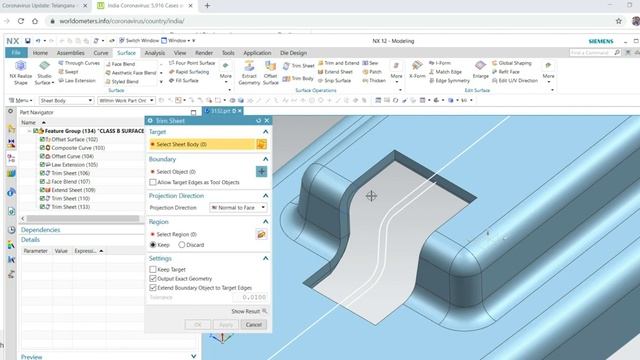Open the Die Design tab
The width and height of the screenshot is (640, 360).
point(293,53)
